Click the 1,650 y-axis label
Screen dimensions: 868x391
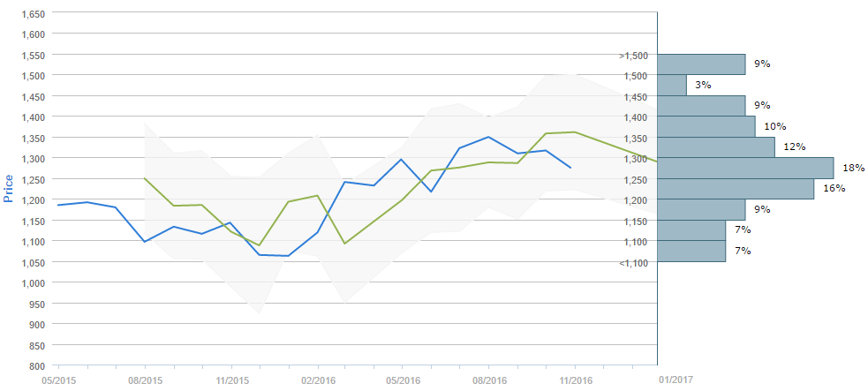[33, 14]
